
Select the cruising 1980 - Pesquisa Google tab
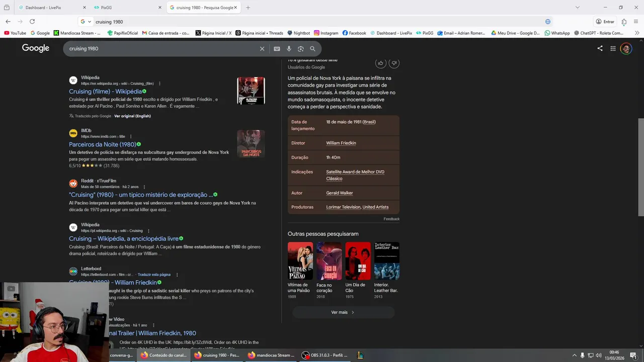tap(203, 8)
